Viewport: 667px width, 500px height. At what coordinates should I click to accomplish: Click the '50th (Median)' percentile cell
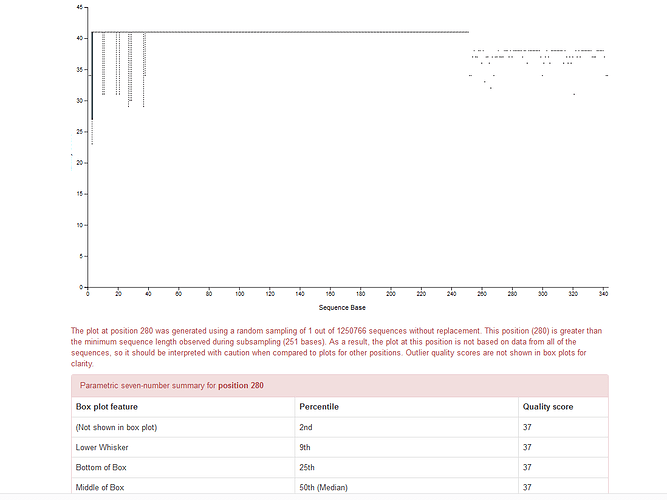[x=323, y=487]
